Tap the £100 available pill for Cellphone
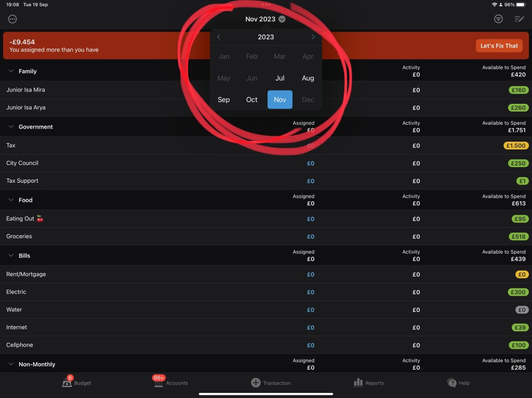This screenshot has height=398, width=532. coord(518,345)
